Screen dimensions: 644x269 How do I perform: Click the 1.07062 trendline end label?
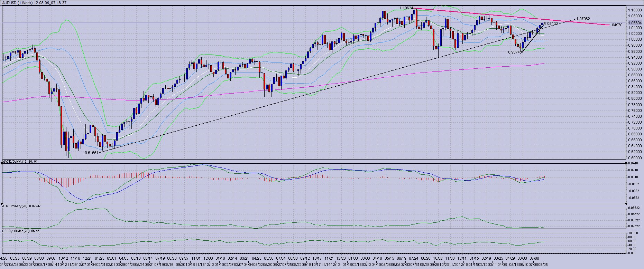tap(583, 19)
